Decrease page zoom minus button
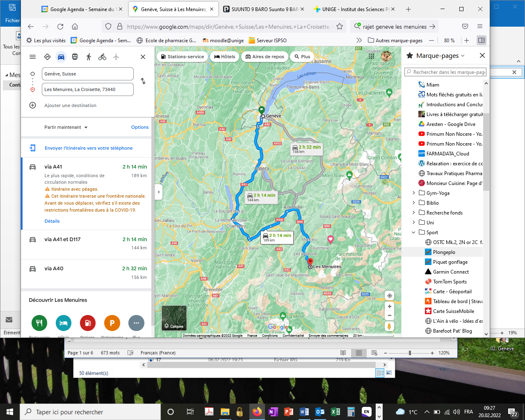525x420 pixels. pyautogui.click(x=431, y=40)
